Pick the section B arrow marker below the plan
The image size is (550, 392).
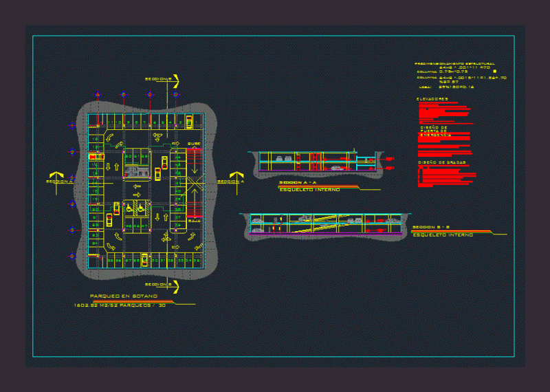click(x=176, y=286)
